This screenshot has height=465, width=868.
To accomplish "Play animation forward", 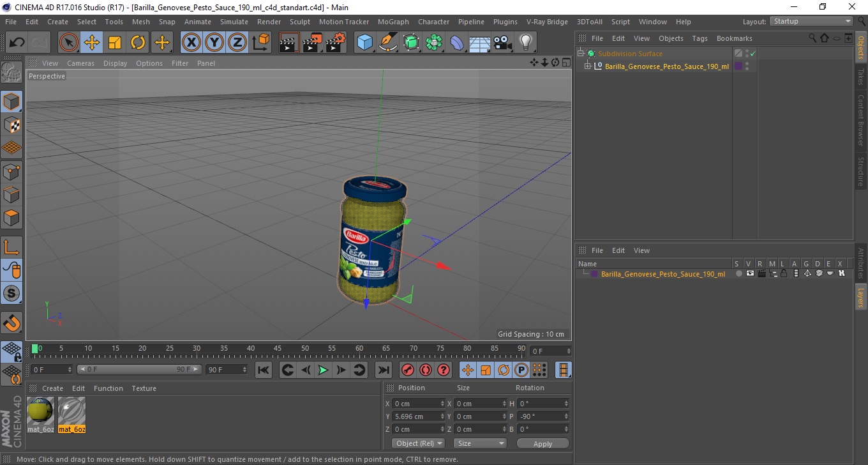I will tap(324, 370).
